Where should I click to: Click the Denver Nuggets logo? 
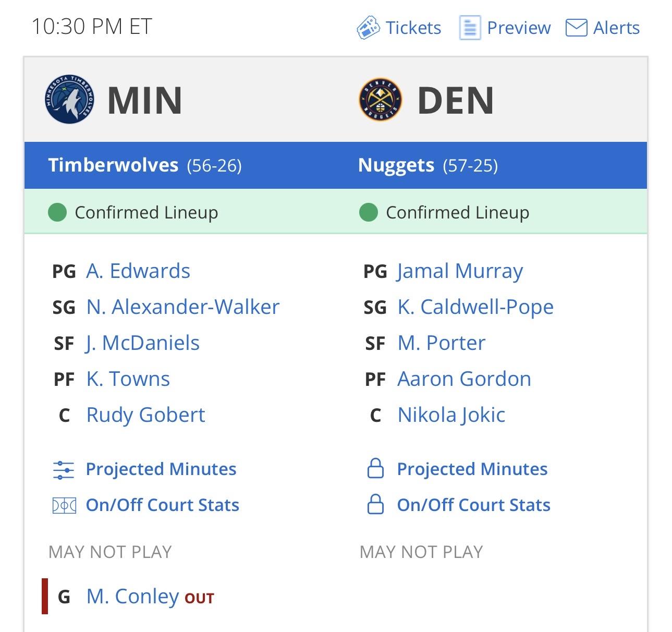pyautogui.click(x=381, y=100)
